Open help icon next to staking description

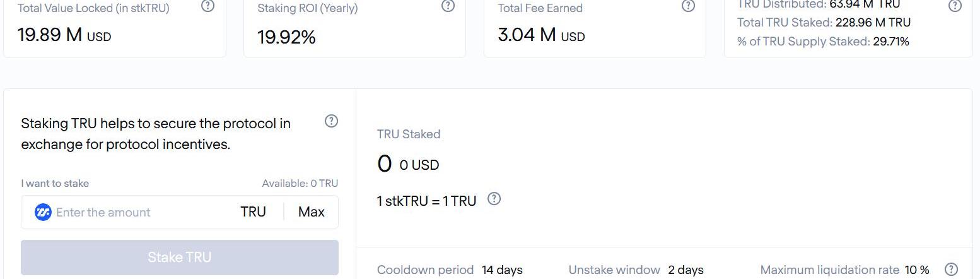[331, 121]
